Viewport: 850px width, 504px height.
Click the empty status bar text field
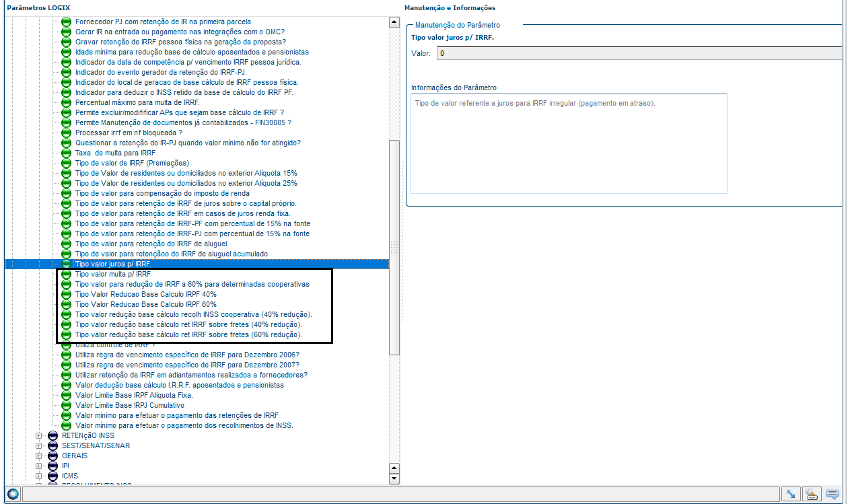click(400, 495)
